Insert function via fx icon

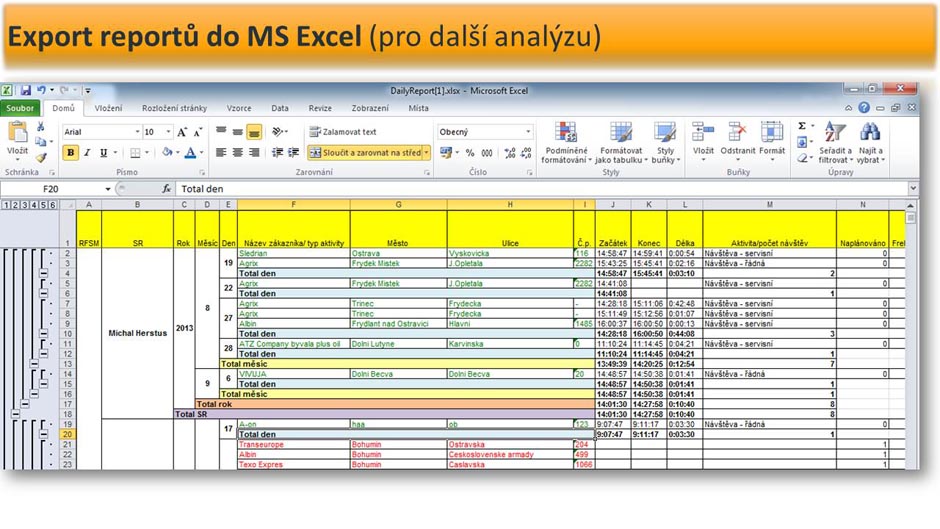pyautogui.click(x=166, y=189)
